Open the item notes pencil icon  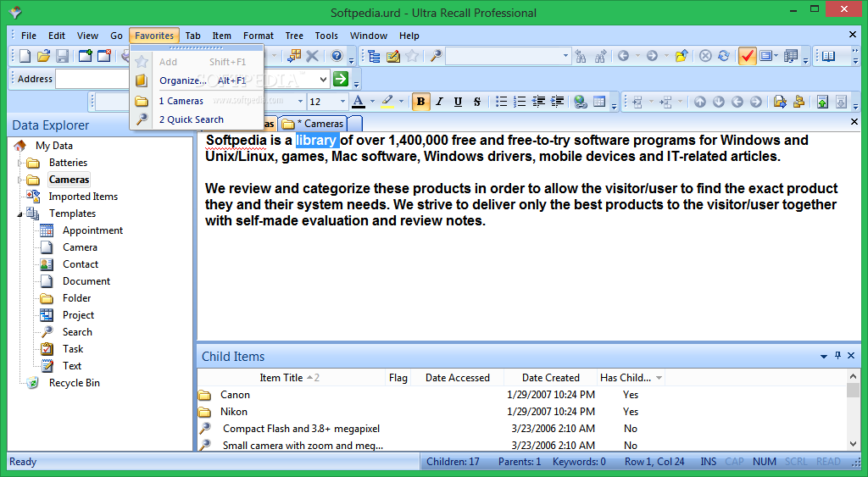click(x=393, y=56)
